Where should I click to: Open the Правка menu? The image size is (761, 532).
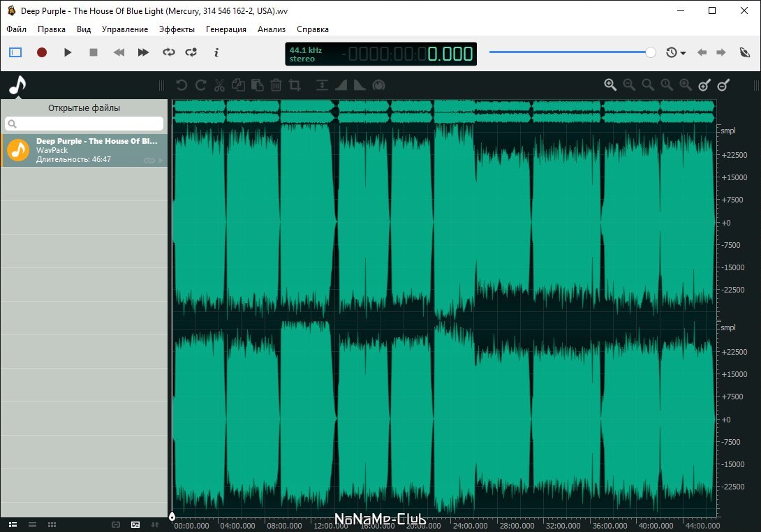52,29
